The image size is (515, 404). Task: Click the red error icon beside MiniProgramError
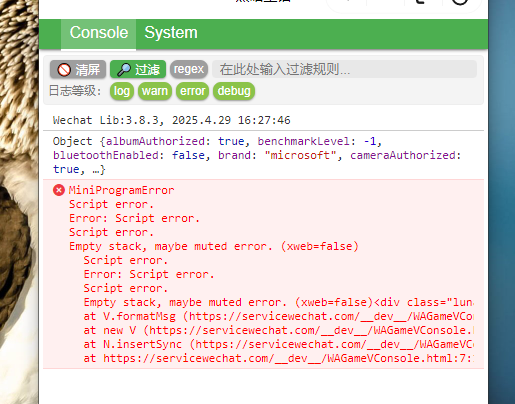[59, 190]
